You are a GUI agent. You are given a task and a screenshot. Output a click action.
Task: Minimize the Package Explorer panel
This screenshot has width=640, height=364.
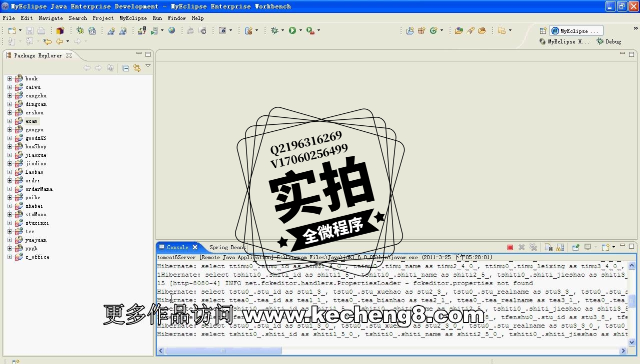(139, 54)
